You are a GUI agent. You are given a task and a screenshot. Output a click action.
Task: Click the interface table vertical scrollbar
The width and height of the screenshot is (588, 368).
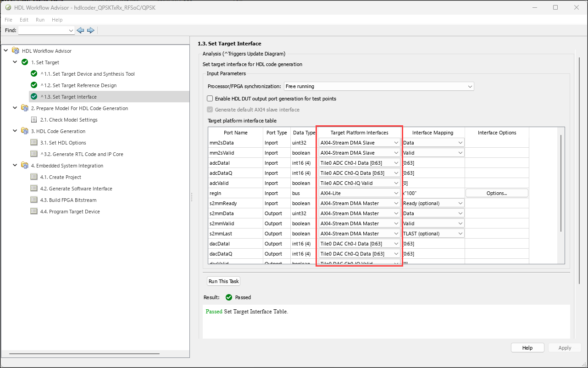[x=561, y=184]
